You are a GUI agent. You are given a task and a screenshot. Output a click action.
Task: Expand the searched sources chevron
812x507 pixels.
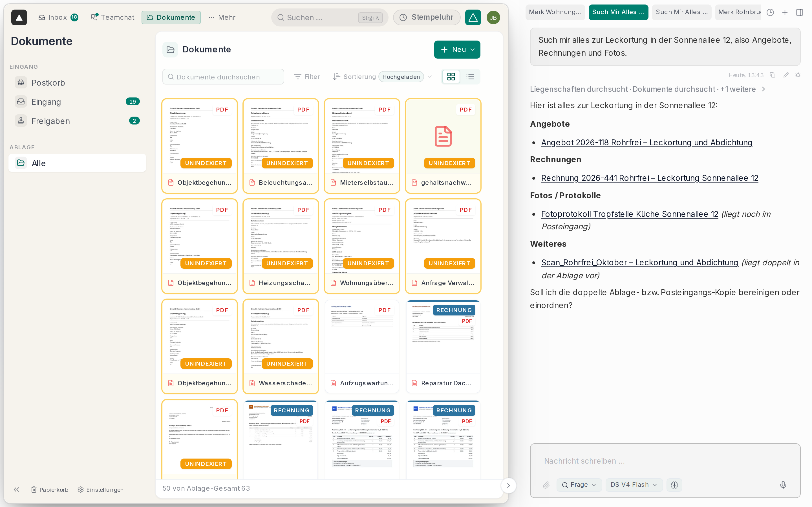764,89
